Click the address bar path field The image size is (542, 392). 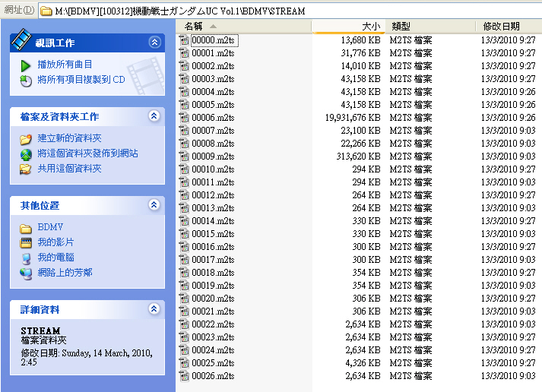point(290,11)
